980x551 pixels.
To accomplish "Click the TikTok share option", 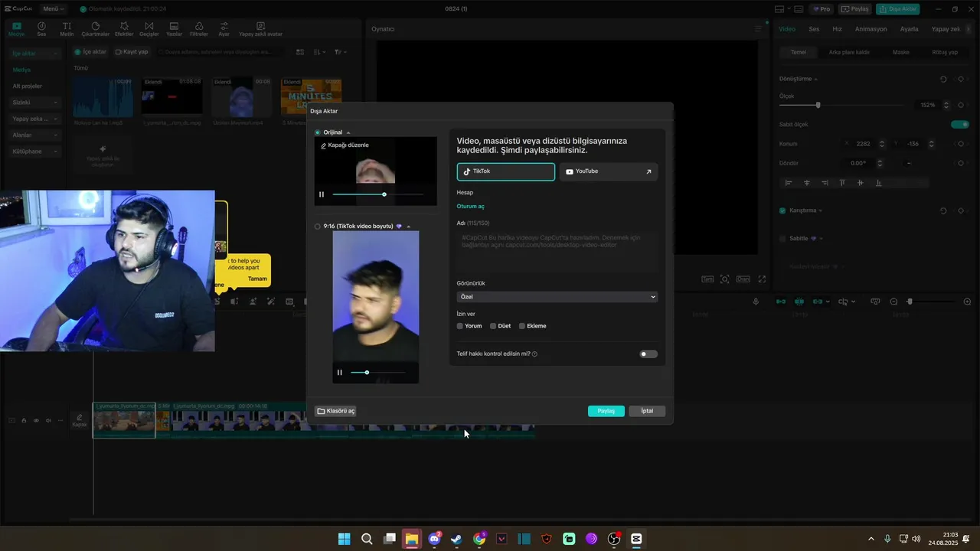I will pos(506,171).
